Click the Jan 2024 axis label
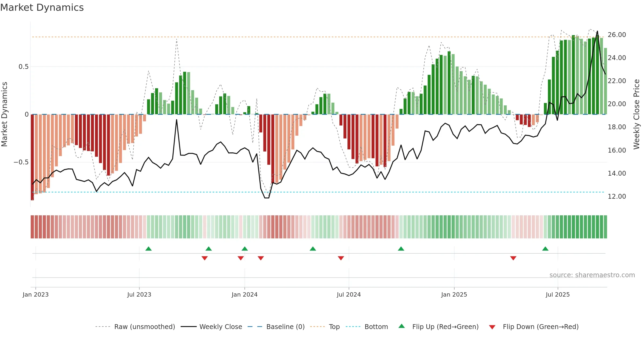This screenshot has height=362, width=644. tap(245, 294)
